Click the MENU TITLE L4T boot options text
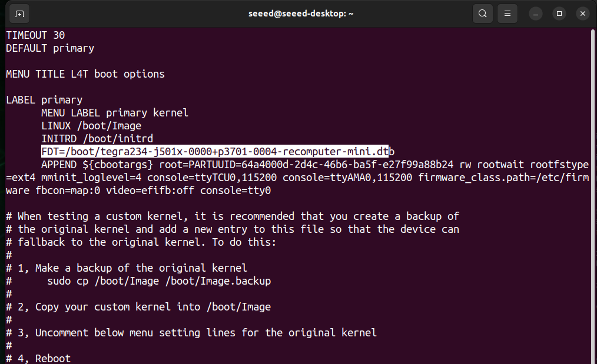The image size is (597, 364). click(x=85, y=74)
